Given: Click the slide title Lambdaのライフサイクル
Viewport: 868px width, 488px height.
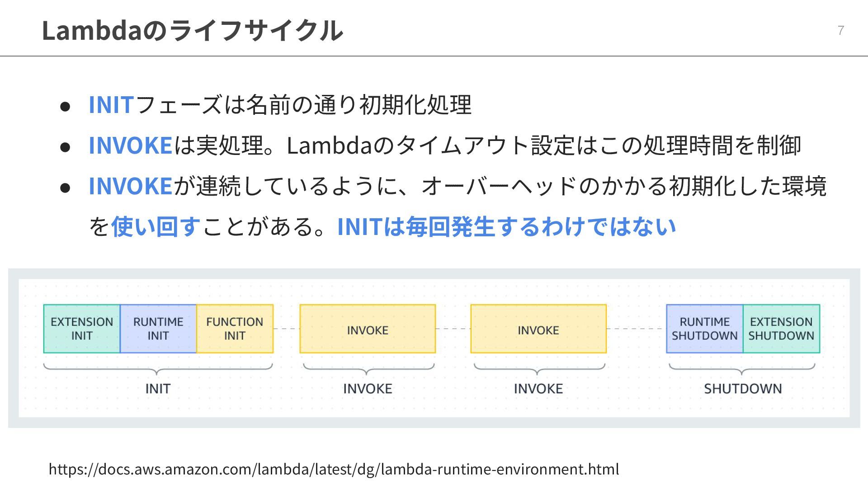Looking at the screenshot, I should [192, 30].
